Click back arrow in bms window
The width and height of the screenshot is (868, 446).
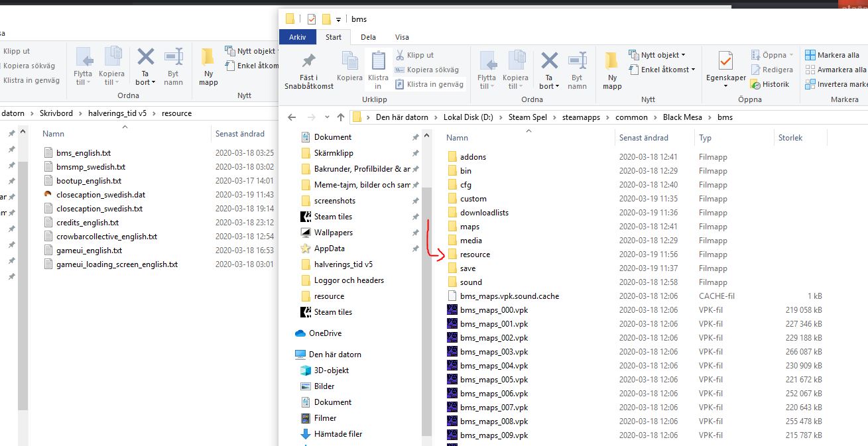click(292, 117)
